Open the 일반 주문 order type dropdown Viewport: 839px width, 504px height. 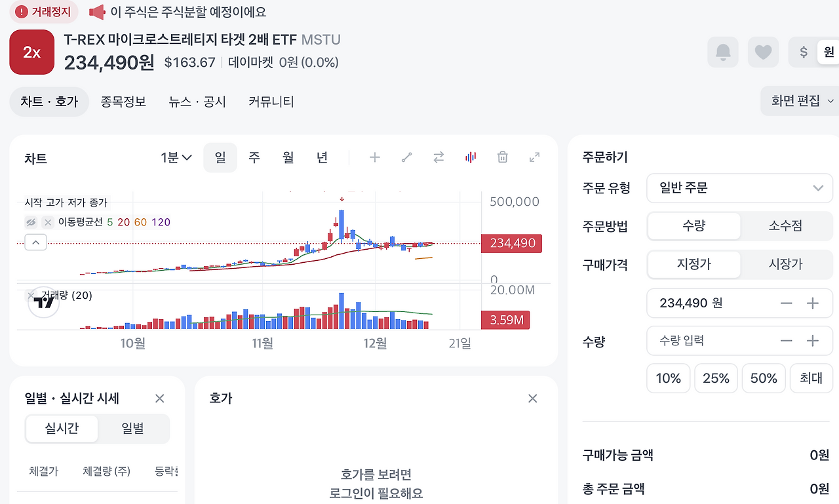[x=739, y=188]
